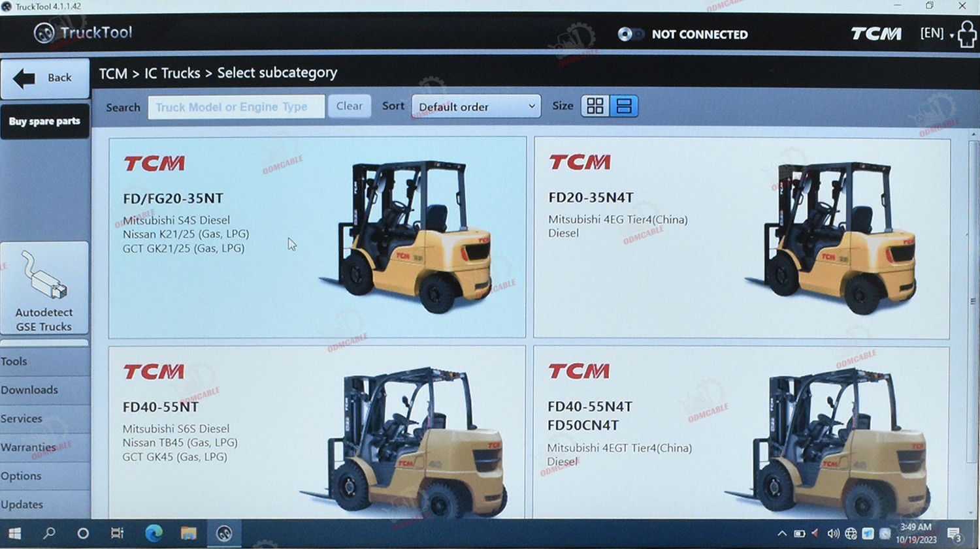Select the FD40-55N4T FD50CN4T truck card
Viewport: 980px width, 549px height.
point(742,432)
